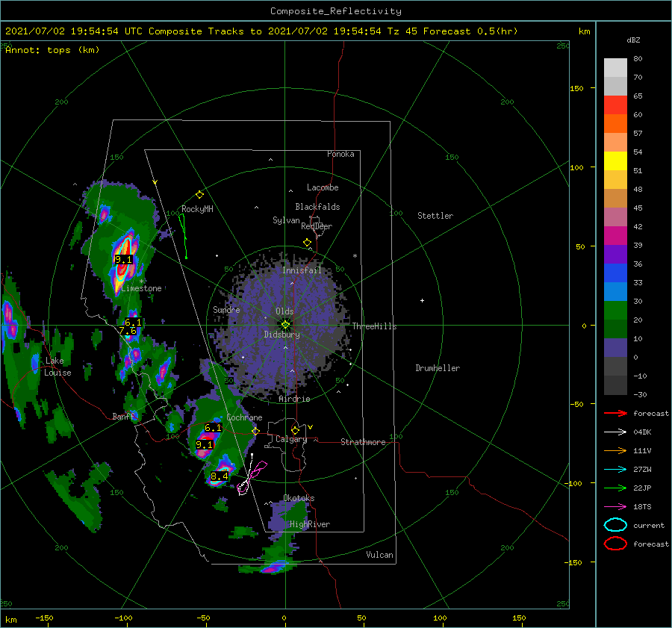Click the 6.1 storm top label near Cochrane
The image size is (672, 628).
pyautogui.click(x=213, y=427)
